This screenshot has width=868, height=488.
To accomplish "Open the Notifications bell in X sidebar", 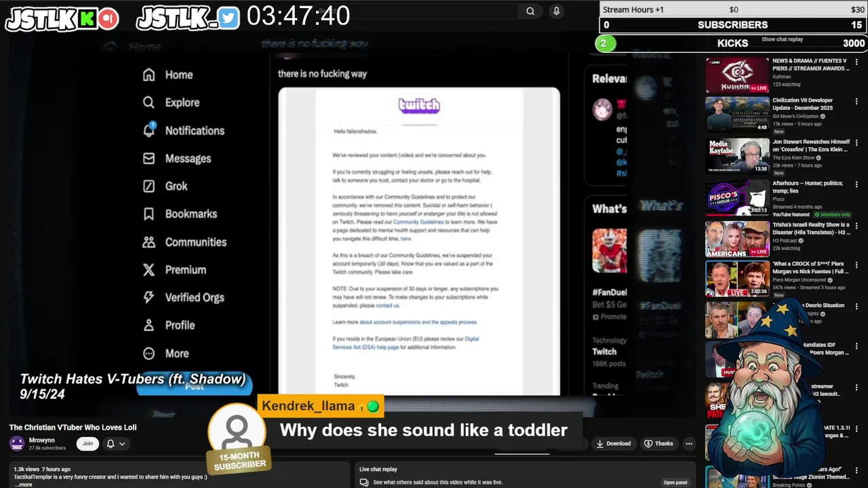I will point(149,130).
